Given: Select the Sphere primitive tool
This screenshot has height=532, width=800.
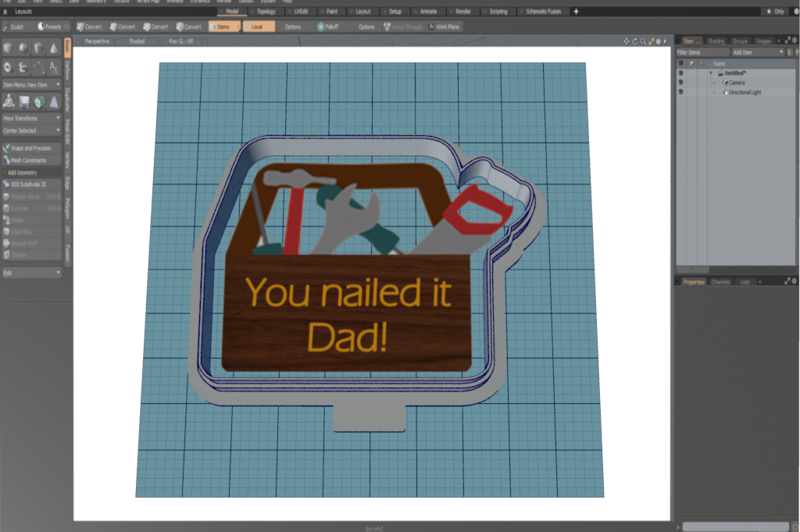Looking at the screenshot, I should 23,48.
